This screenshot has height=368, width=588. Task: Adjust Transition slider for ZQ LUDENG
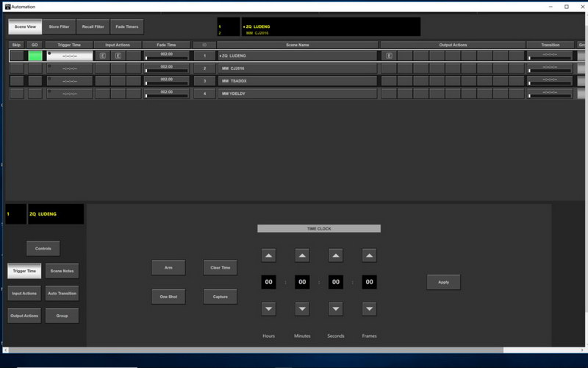tap(550, 58)
